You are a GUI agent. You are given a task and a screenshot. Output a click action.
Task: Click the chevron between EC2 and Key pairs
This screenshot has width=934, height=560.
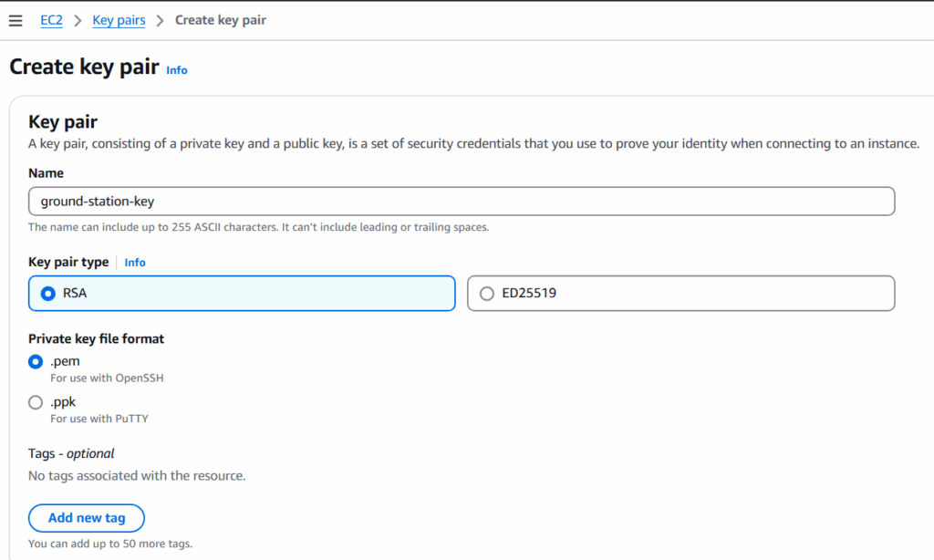coord(78,20)
